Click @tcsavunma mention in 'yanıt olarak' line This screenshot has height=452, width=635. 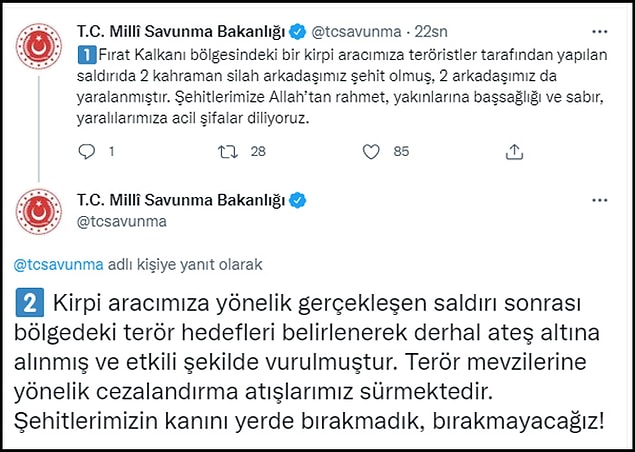[x=59, y=264]
